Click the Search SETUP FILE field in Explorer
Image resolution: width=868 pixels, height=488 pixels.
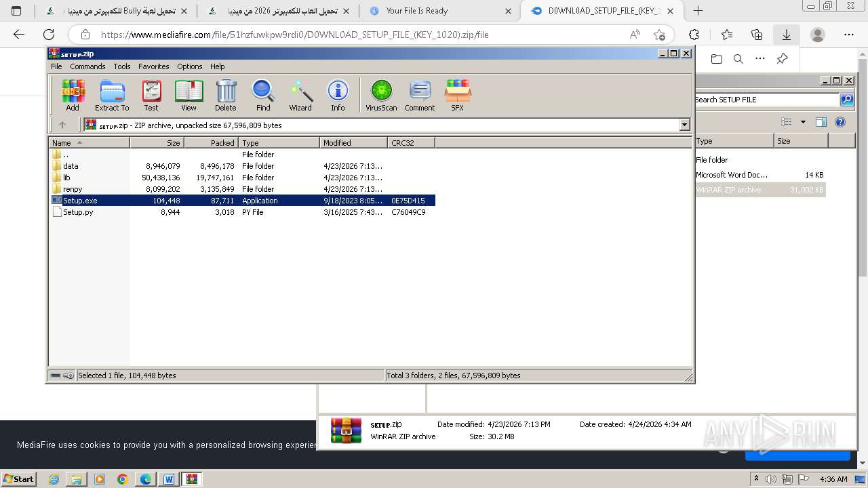point(766,100)
